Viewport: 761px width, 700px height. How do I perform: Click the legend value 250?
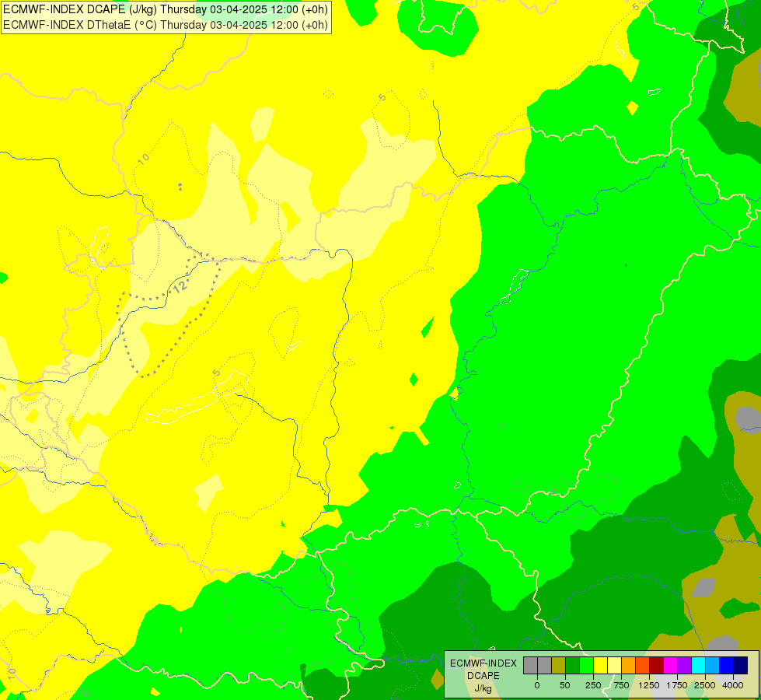593,685
